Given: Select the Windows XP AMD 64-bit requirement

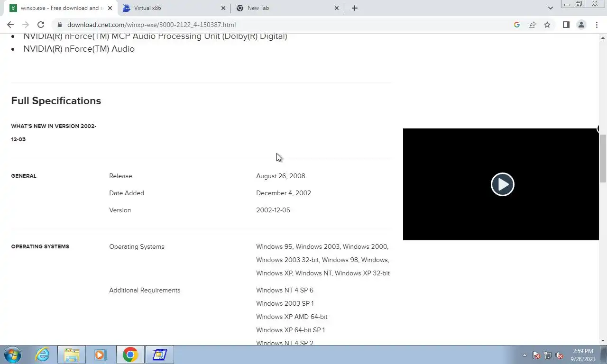Looking at the screenshot, I should click(292, 317).
